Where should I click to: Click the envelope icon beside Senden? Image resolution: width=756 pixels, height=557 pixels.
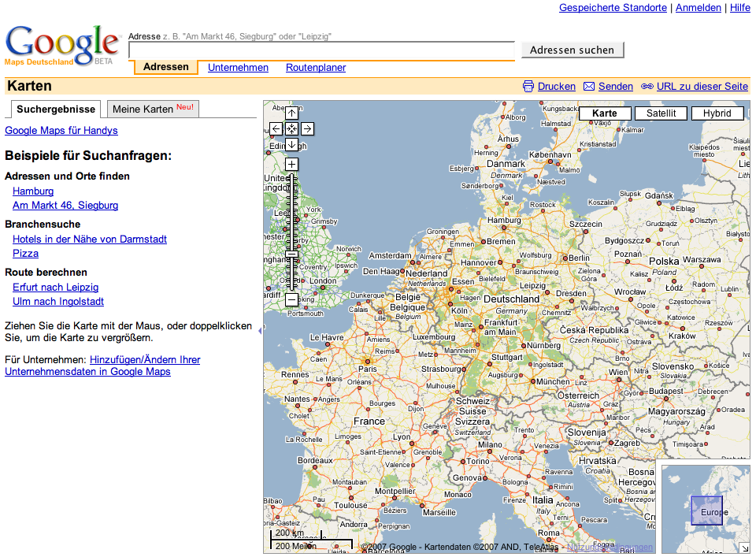coord(589,87)
